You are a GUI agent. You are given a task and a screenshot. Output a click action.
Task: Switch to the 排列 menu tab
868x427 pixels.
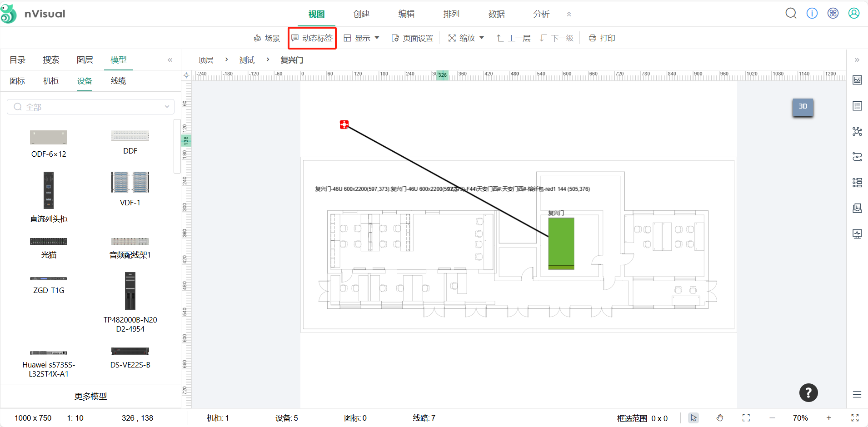(451, 14)
